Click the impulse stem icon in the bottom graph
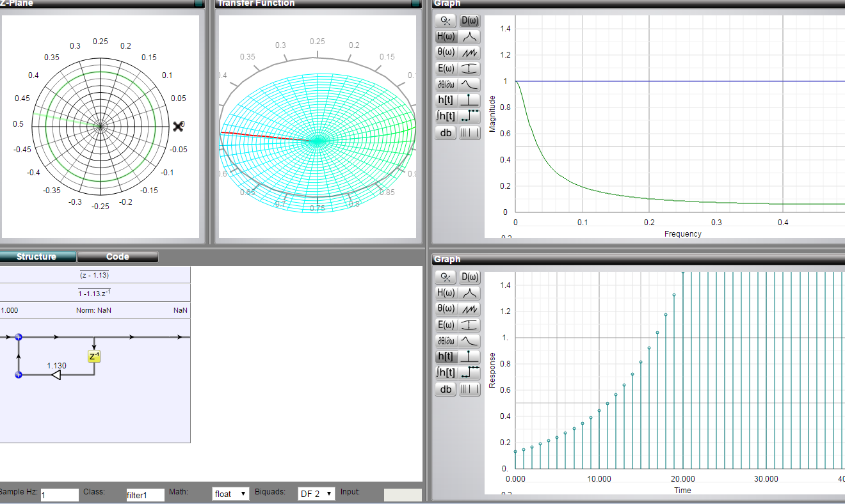845x504 pixels. (470, 356)
